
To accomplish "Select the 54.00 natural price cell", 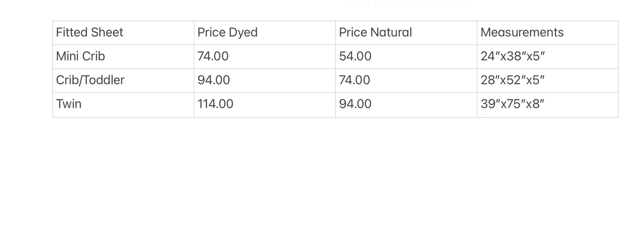I will click(x=406, y=57).
